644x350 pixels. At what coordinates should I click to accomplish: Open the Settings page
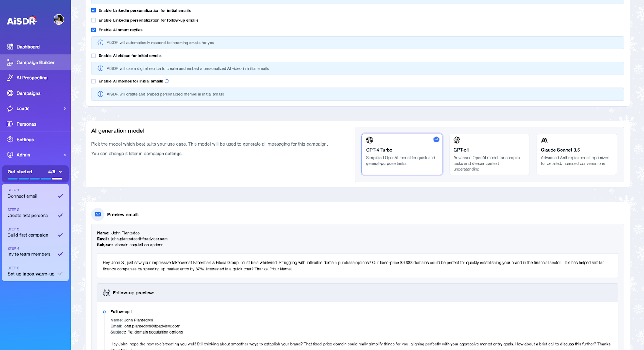(35, 140)
